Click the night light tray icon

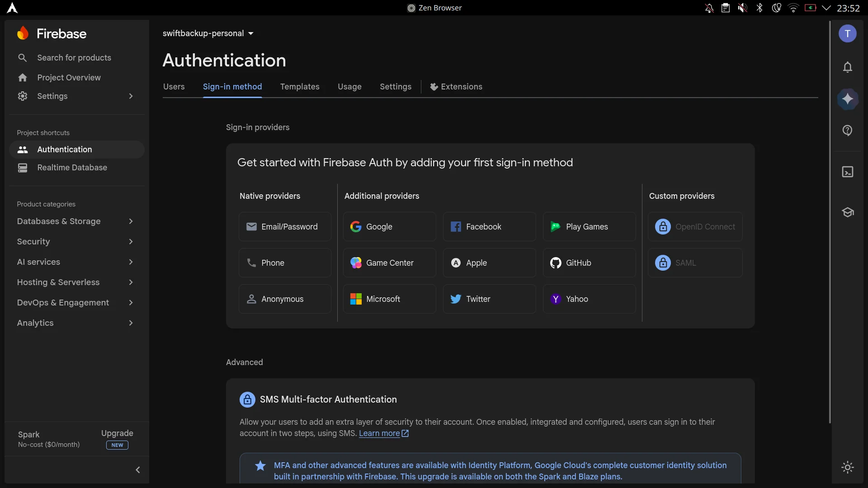(777, 8)
